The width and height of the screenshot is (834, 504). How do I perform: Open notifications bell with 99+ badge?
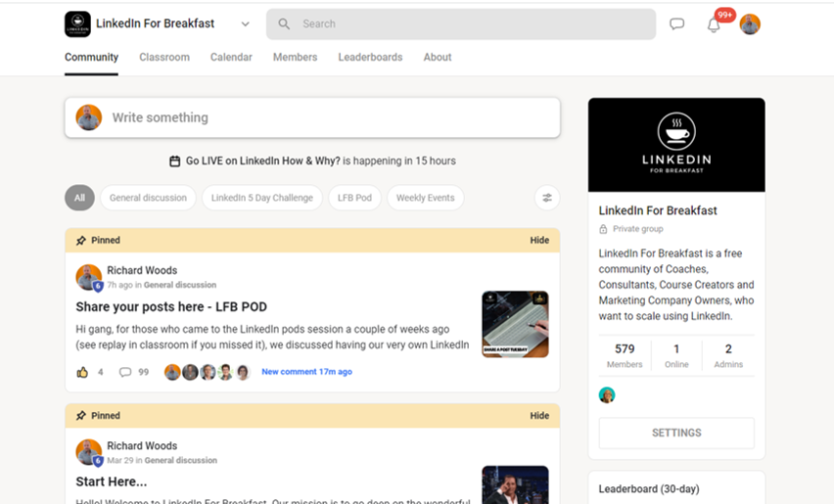coord(714,24)
